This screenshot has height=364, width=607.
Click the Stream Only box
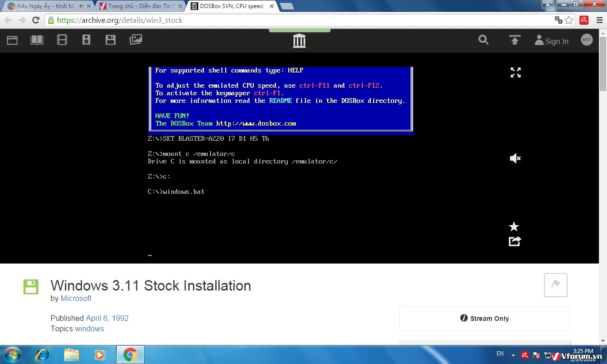[485, 318]
